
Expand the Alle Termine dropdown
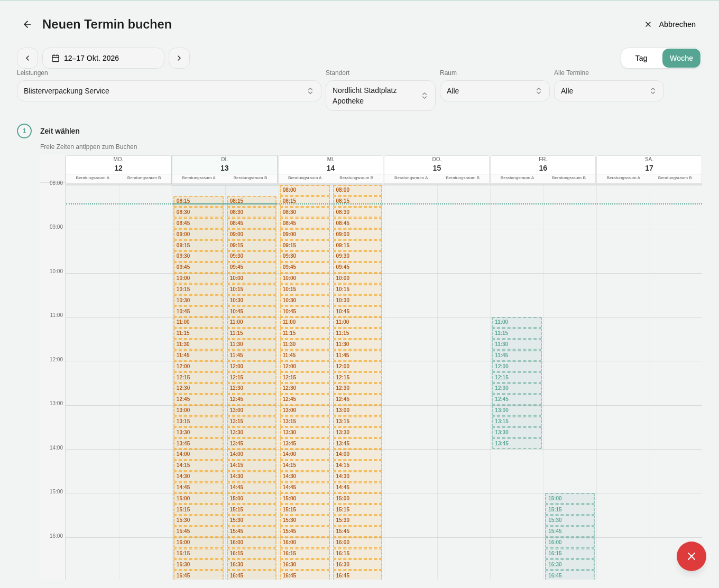click(609, 91)
